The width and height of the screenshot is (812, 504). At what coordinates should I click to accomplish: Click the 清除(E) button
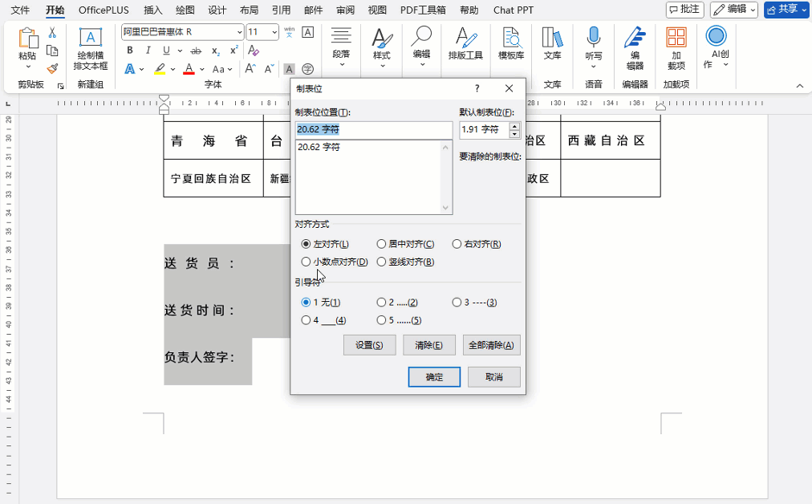(428, 345)
